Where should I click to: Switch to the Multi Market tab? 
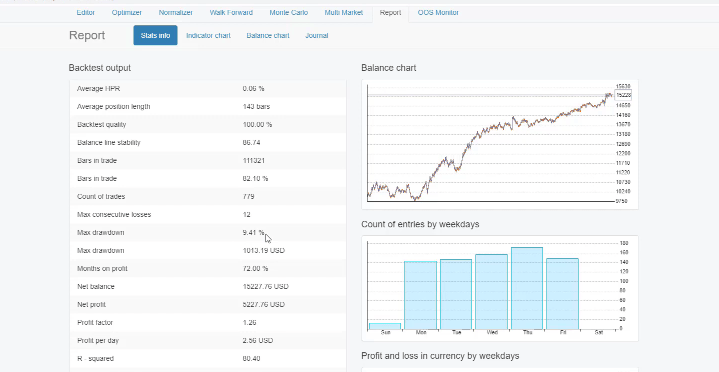(343, 12)
